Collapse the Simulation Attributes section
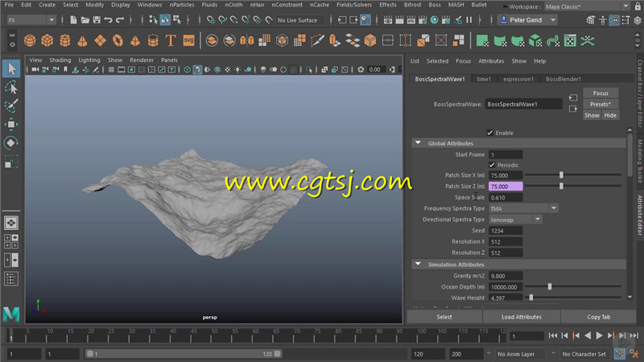The height and width of the screenshot is (362, 644). point(418,265)
